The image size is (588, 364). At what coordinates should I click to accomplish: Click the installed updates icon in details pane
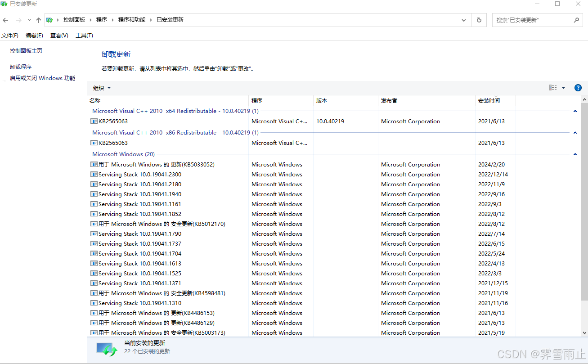107,349
